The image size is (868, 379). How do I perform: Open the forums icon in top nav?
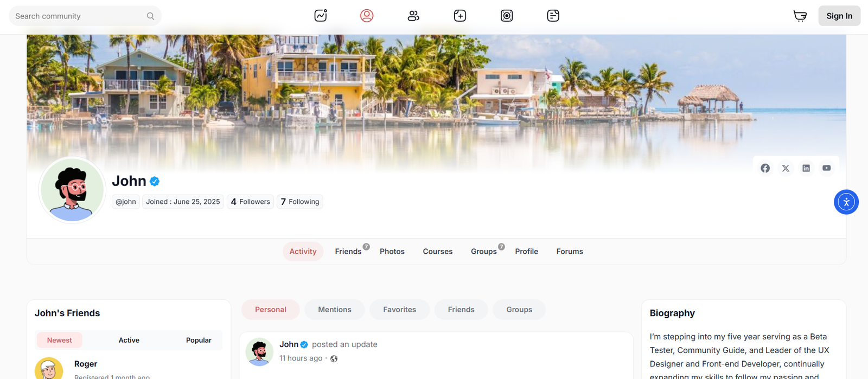tap(553, 16)
